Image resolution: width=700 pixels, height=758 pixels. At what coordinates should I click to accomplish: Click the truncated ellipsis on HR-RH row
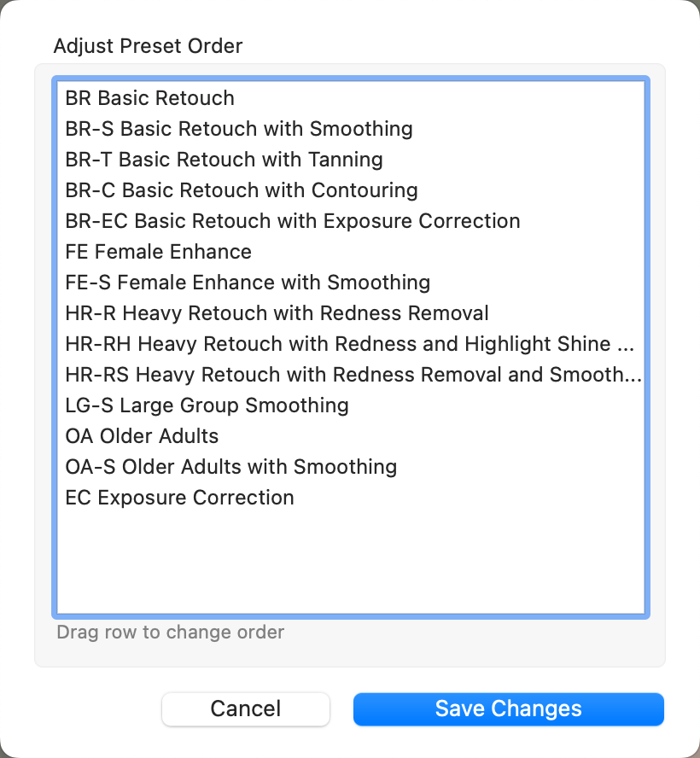(x=626, y=345)
